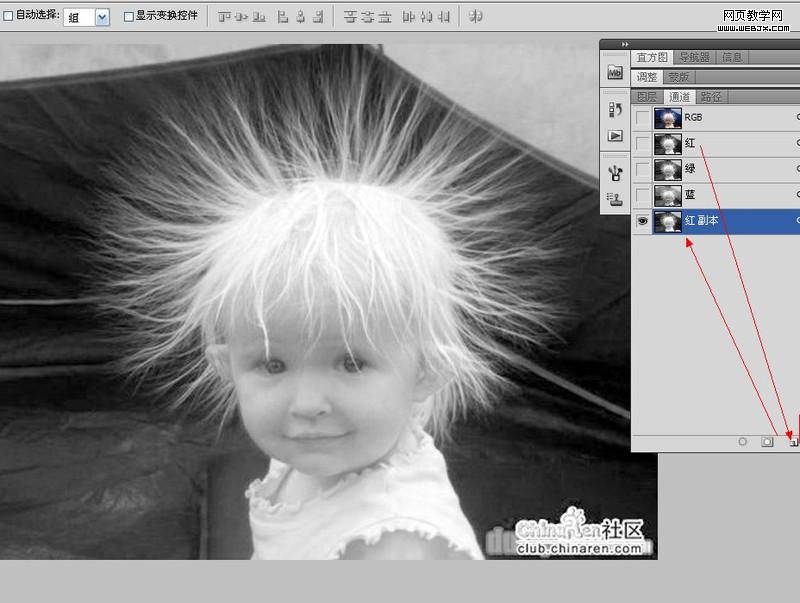Screen dimensions: 800x603
Task: Switch to the 调整 tab
Action: (x=647, y=77)
